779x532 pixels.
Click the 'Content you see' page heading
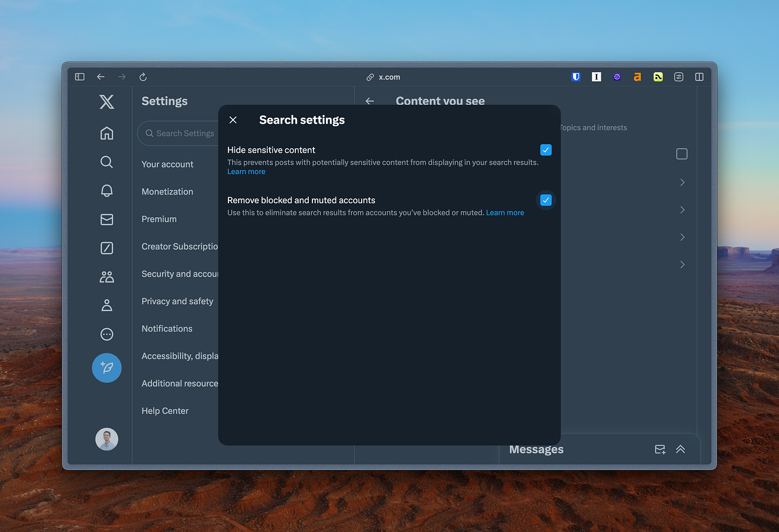coord(440,101)
